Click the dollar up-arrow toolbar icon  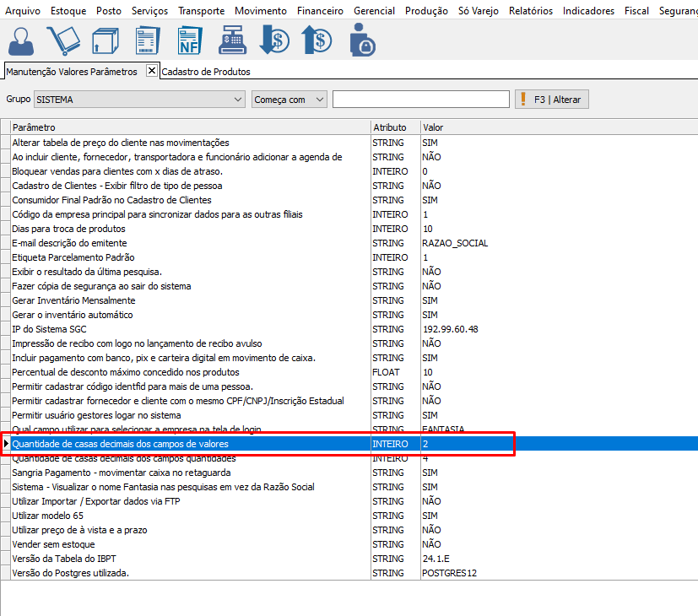pos(317,41)
